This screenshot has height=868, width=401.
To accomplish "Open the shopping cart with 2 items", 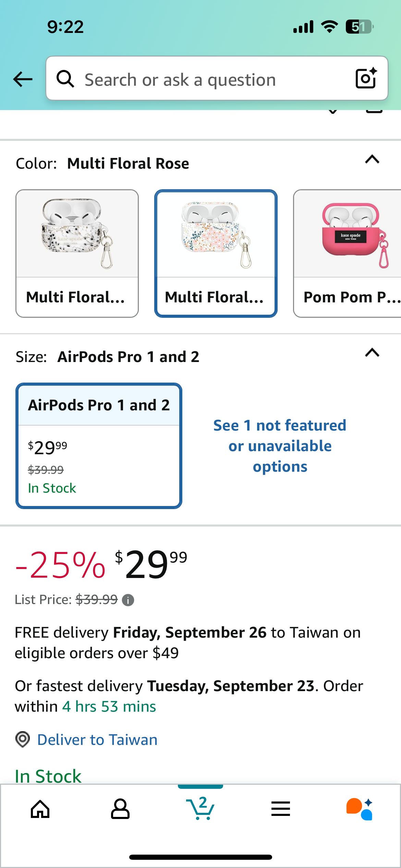I will [x=200, y=808].
